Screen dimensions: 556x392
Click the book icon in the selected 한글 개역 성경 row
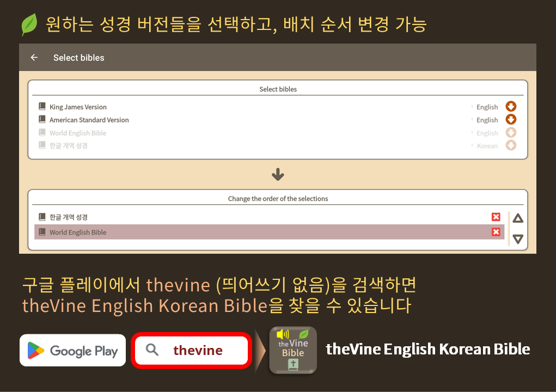pos(42,217)
